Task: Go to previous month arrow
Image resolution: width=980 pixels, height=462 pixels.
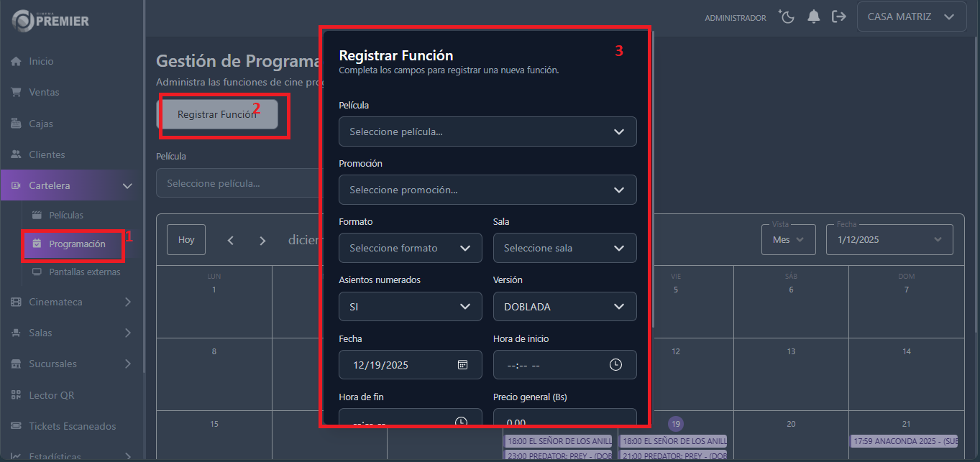Action: point(231,241)
